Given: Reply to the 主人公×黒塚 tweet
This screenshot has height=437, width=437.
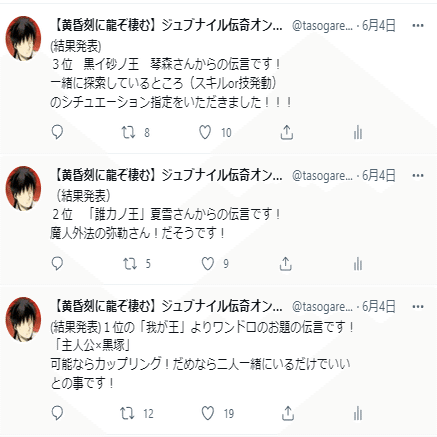Looking at the screenshot, I should 57,413.
